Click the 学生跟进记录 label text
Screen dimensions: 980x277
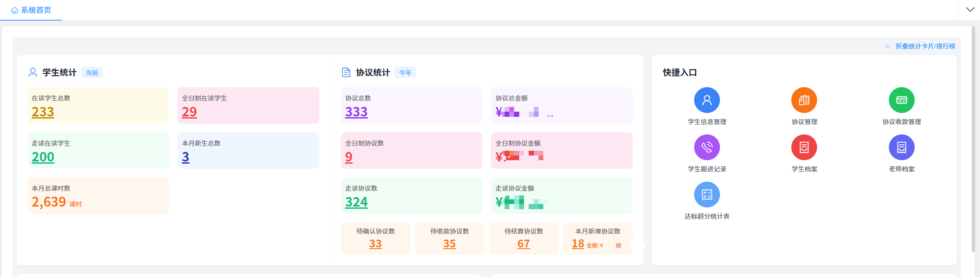pyautogui.click(x=707, y=169)
